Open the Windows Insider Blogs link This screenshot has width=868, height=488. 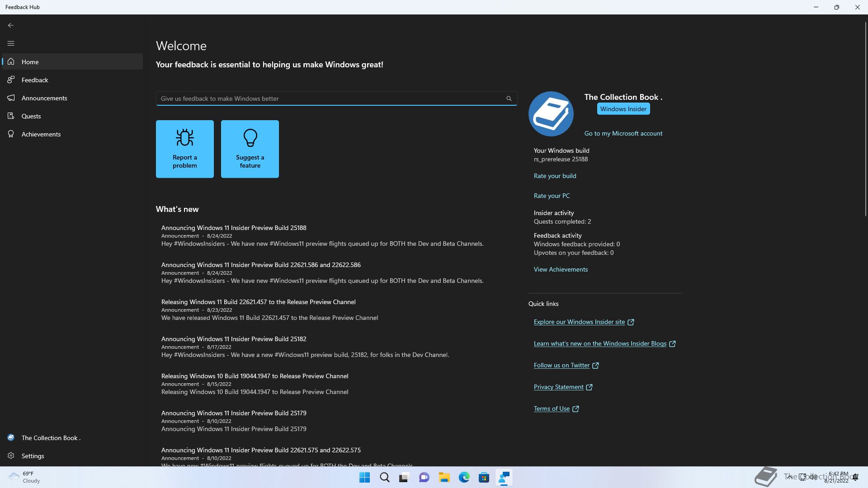600,343
